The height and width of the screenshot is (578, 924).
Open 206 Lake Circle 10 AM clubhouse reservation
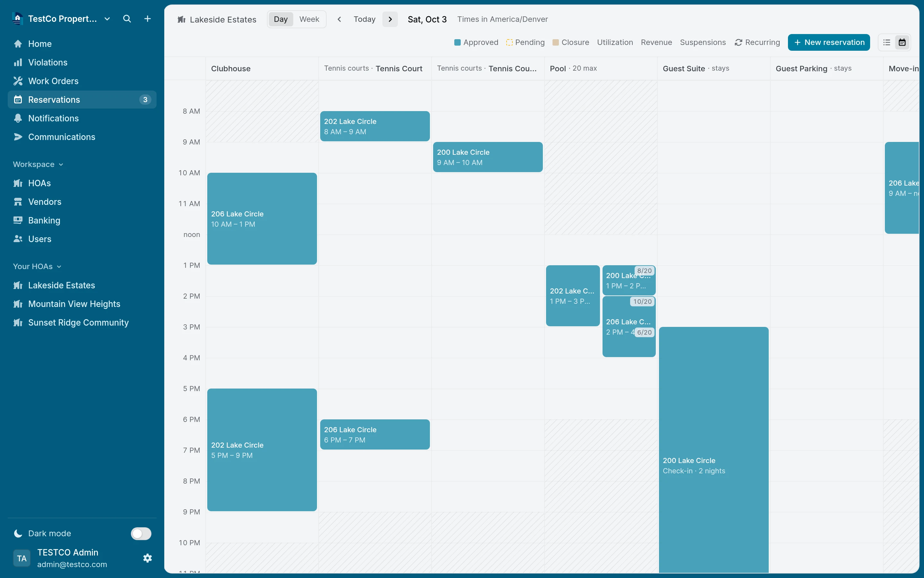point(262,219)
